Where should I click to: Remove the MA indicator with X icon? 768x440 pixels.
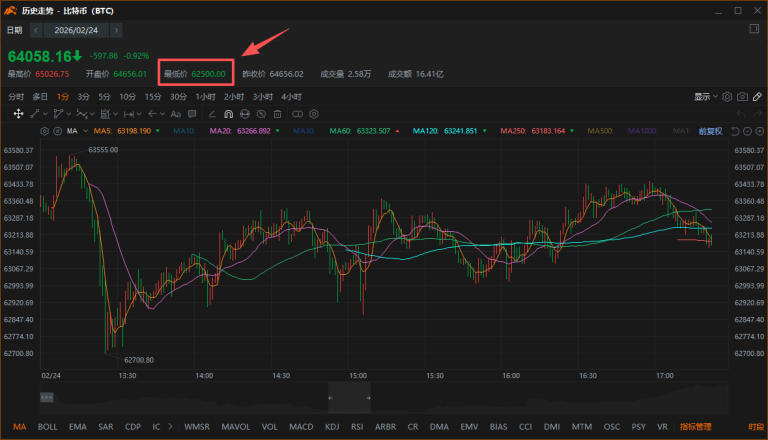point(58,131)
